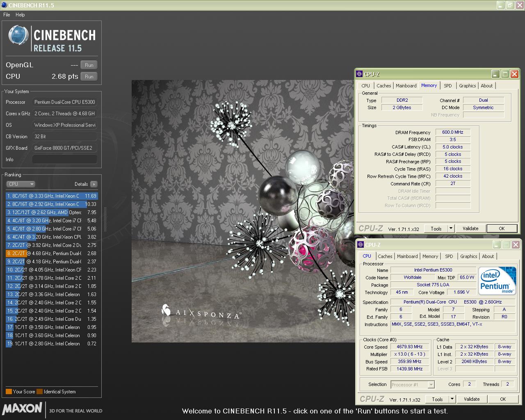Minimize the lower CPU-Z window
The height and width of the screenshot is (420, 525).
click(497, 245)
